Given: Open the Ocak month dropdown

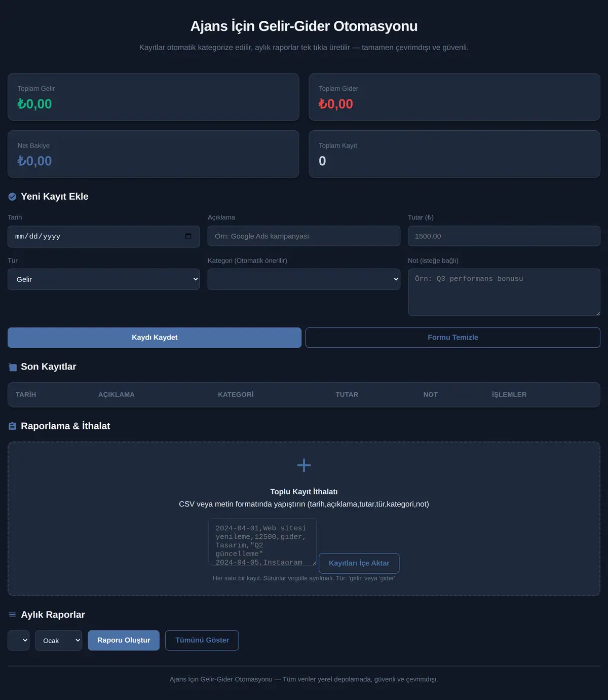Looking at the screenshot, I should [58, 640].
